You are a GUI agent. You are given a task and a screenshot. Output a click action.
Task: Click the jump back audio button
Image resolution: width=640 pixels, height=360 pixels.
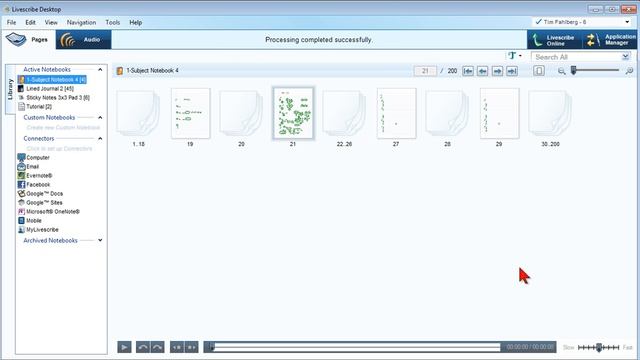[x=142, y=347]
